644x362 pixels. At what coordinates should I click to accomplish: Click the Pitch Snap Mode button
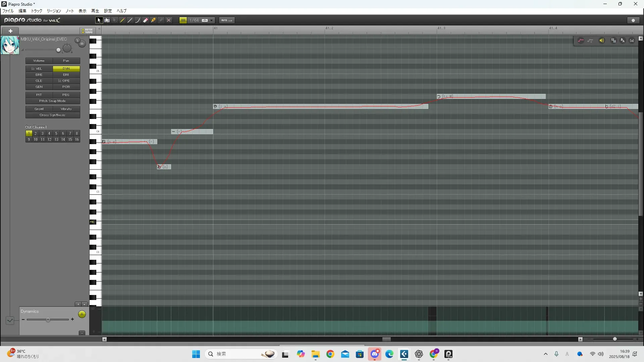click(x=53, y=101)
